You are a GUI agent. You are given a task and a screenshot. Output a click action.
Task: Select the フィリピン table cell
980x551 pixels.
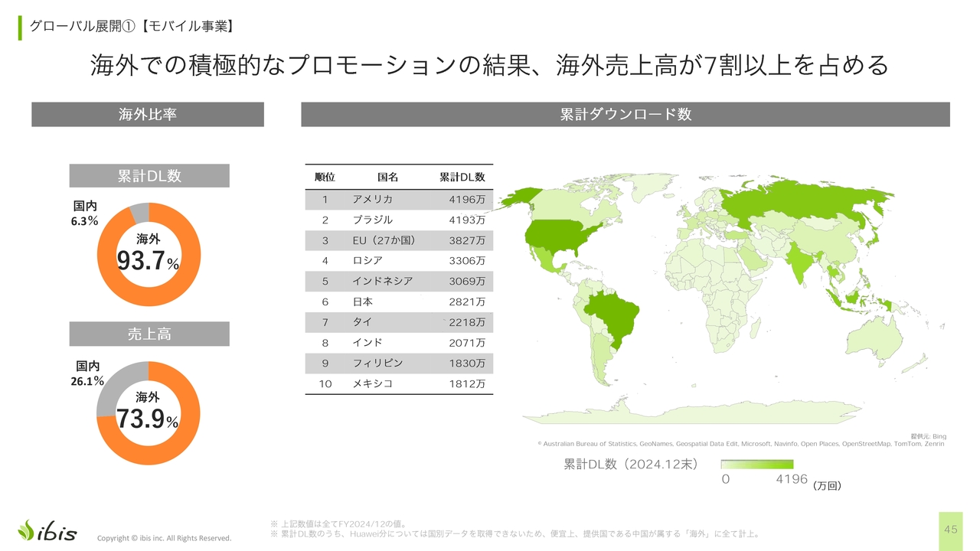point(377,363)
